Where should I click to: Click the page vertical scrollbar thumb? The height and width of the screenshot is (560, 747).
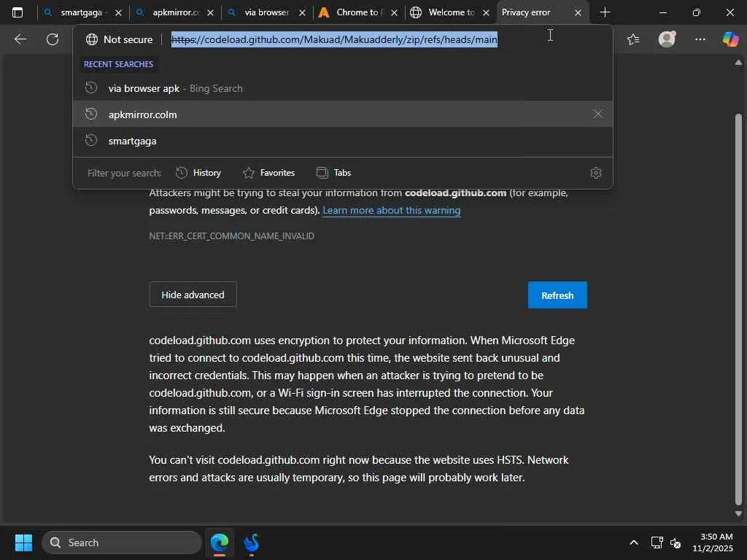(x=738, y=309)
